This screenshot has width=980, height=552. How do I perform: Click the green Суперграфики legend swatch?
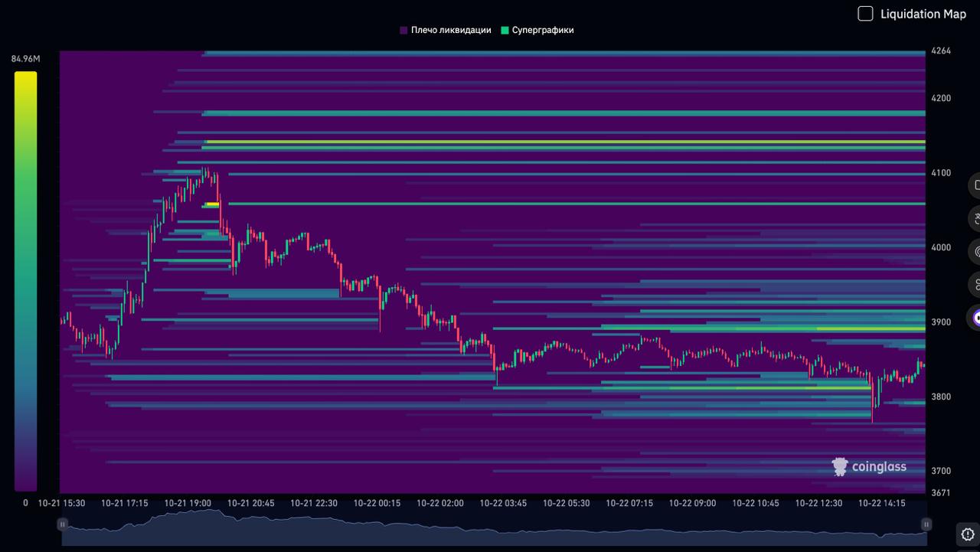[505, 31]
